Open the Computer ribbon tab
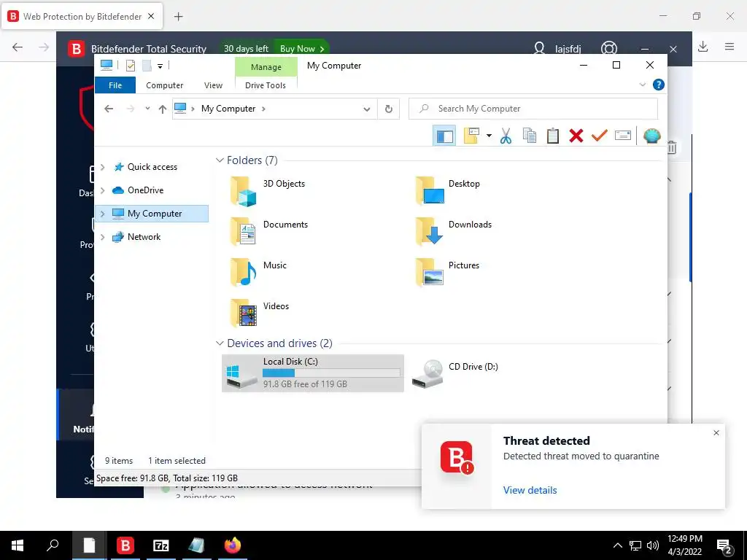The height and width of the screenshot is (560, 747). [x=164, y=85]
